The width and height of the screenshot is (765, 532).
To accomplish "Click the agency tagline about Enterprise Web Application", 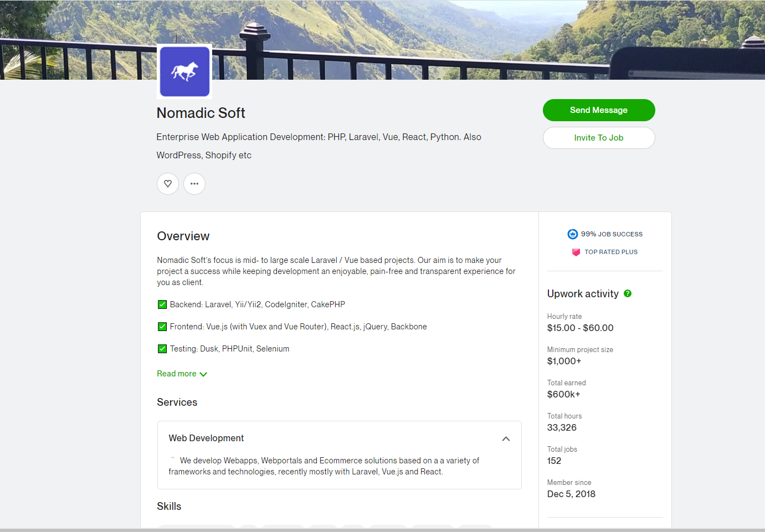I will point(319,146).
